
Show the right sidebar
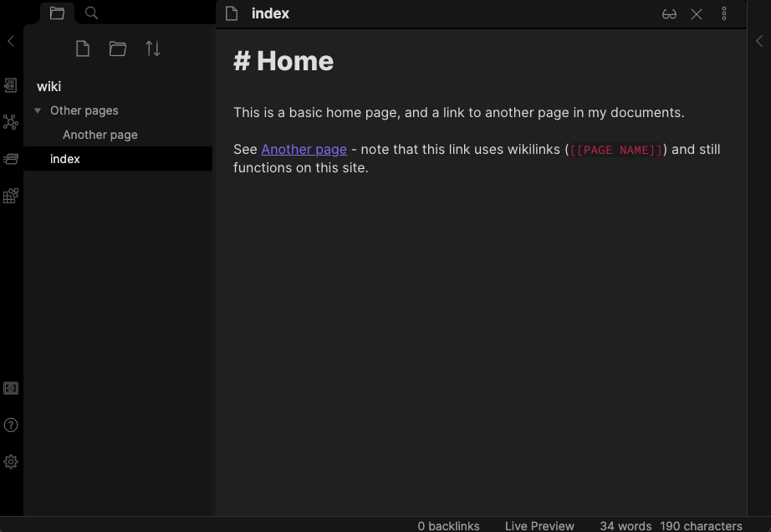[x=759, y=40]
